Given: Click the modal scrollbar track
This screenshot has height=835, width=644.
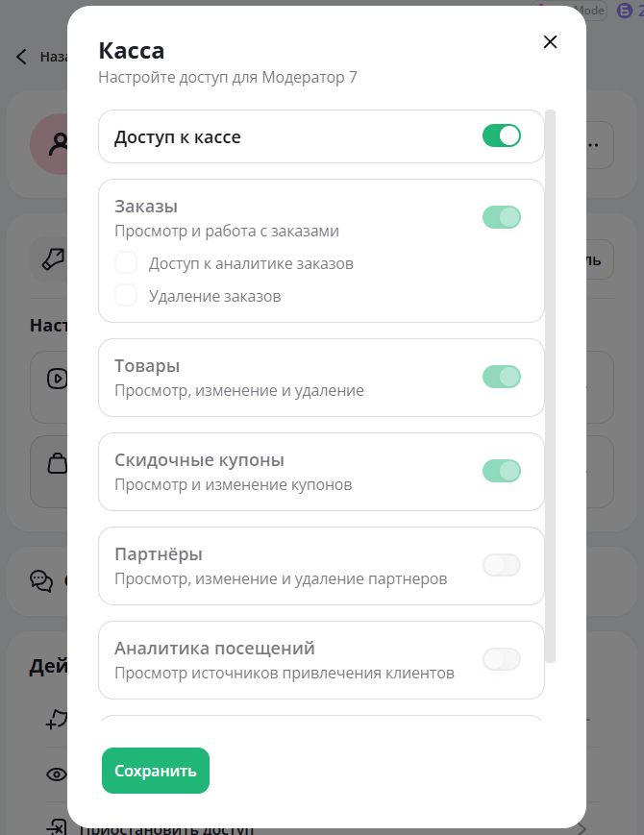Looking at the screenshot, I should [x=551, y=384].
